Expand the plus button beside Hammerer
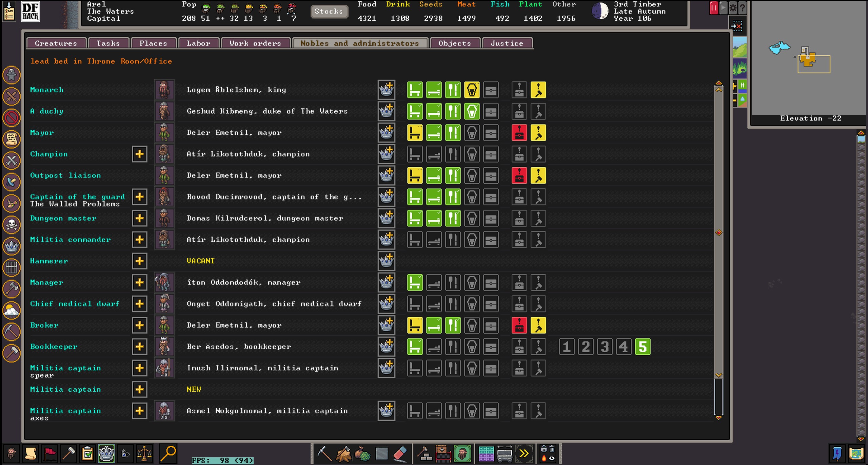The height and width of the screenshot is (465, 868). point(139,261)
